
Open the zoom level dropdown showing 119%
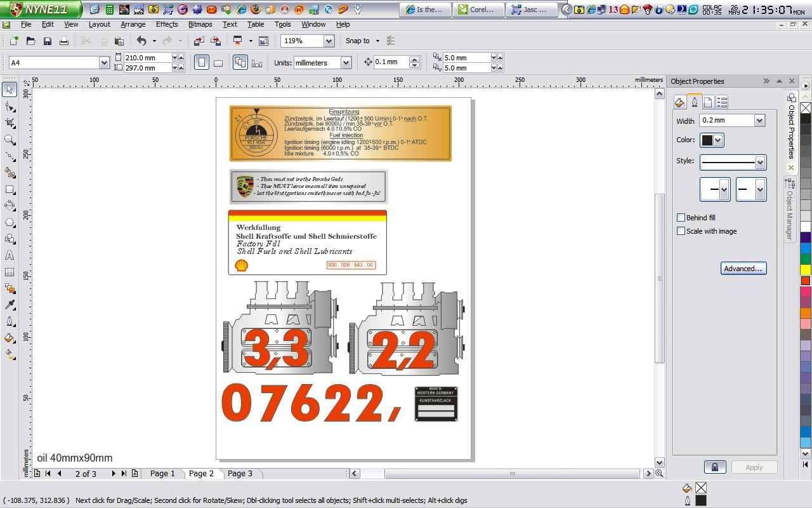pos(329,41)
